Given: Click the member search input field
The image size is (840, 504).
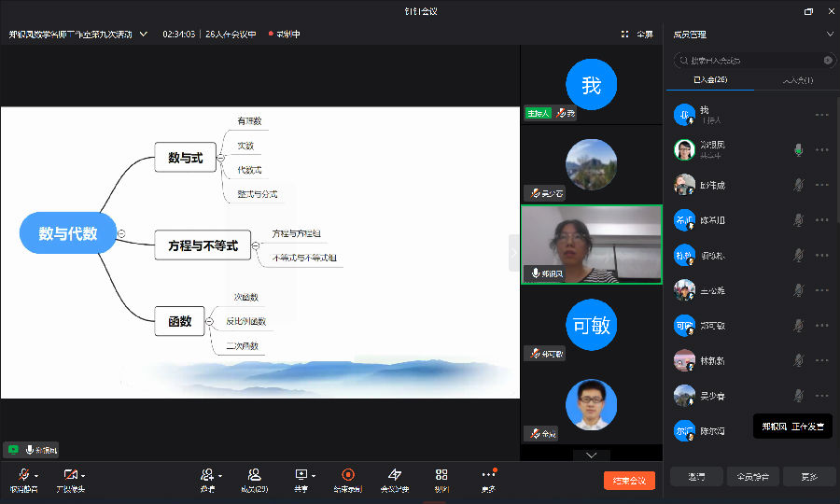Looking at the screenshot, I should (x=753, y=60).
